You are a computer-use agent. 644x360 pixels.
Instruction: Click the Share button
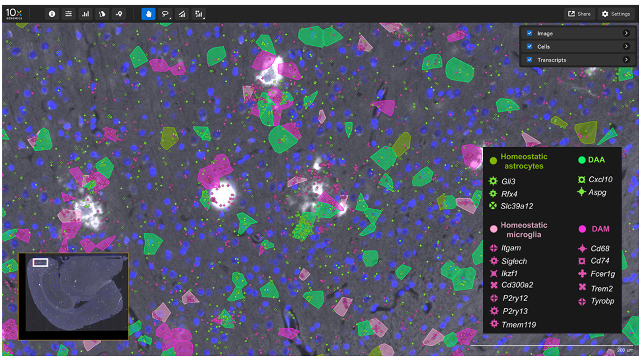(579, 14)
